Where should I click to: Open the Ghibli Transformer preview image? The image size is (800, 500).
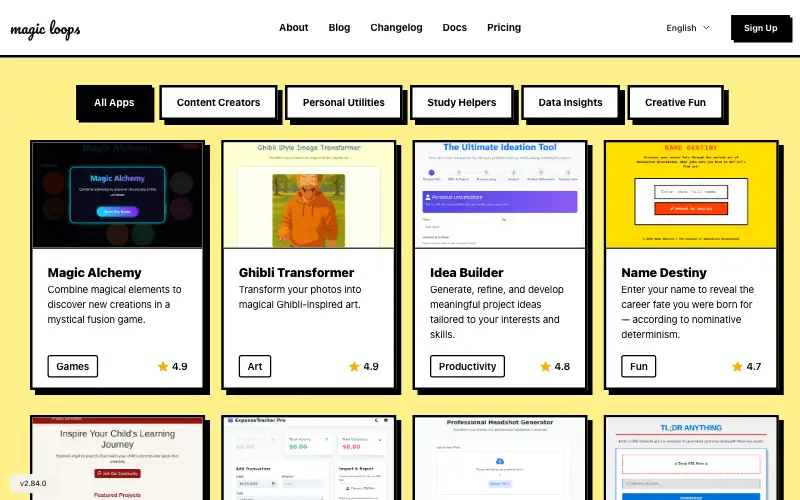coord(309,195)
